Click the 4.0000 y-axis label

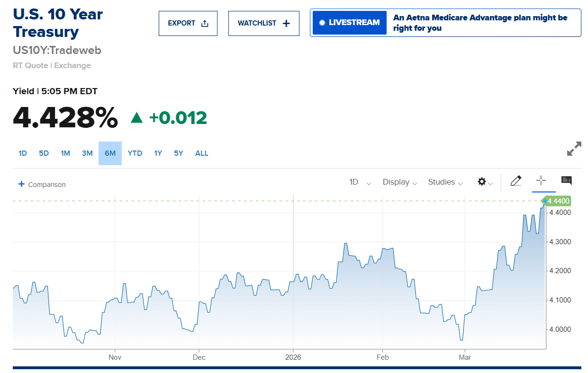[559, 329]
